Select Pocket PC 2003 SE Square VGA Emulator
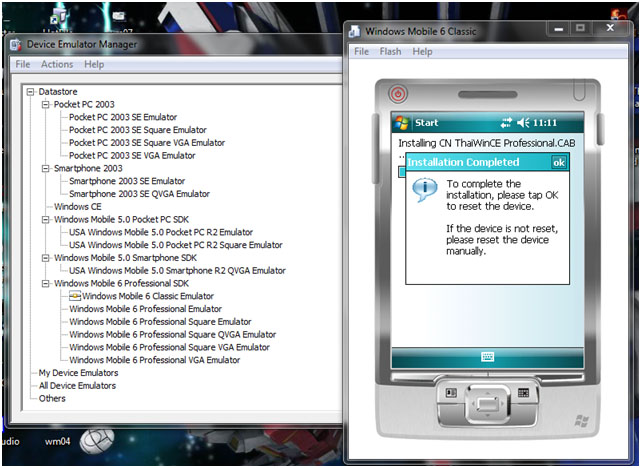Screen dimensions: 641x468 point(147,143)
